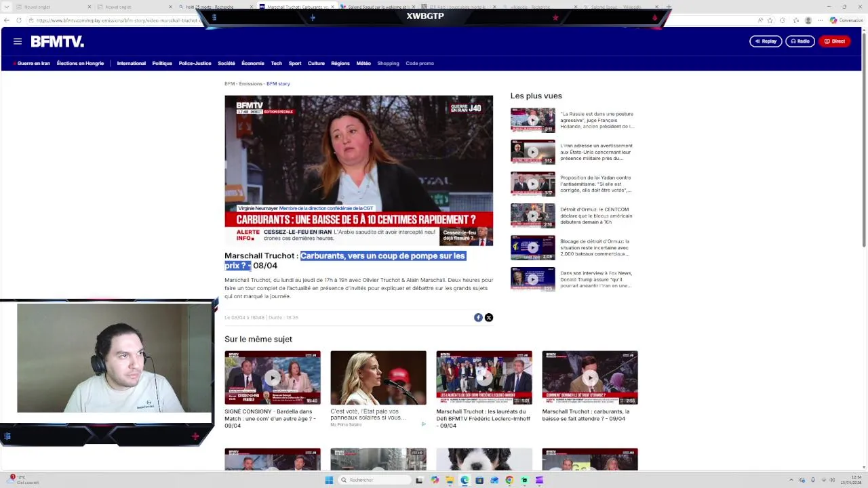Watch the Direct live stream

tap(835, 41)
